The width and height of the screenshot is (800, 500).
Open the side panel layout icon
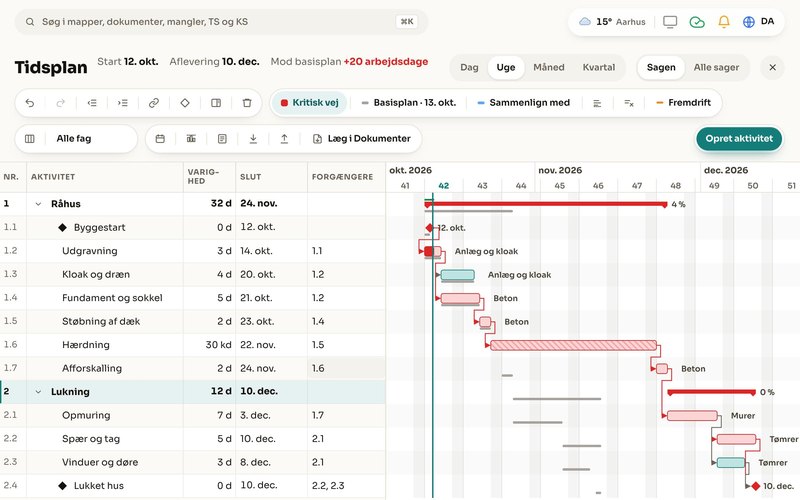point(216,103)
